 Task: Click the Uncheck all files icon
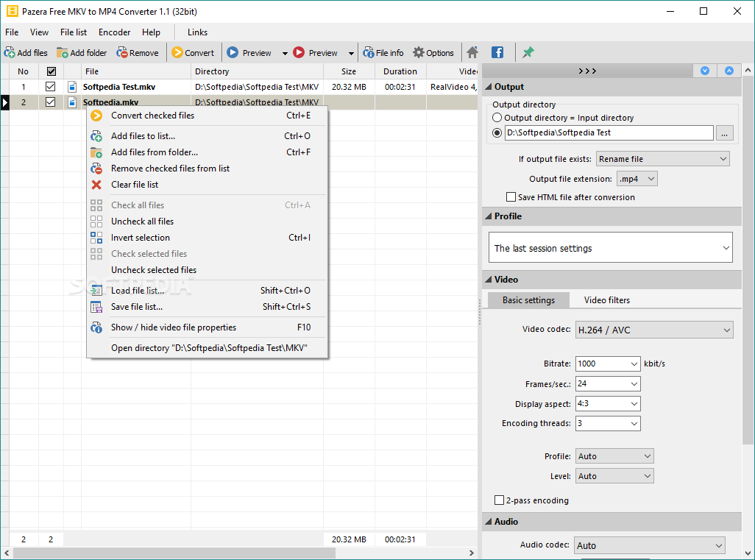96,221
